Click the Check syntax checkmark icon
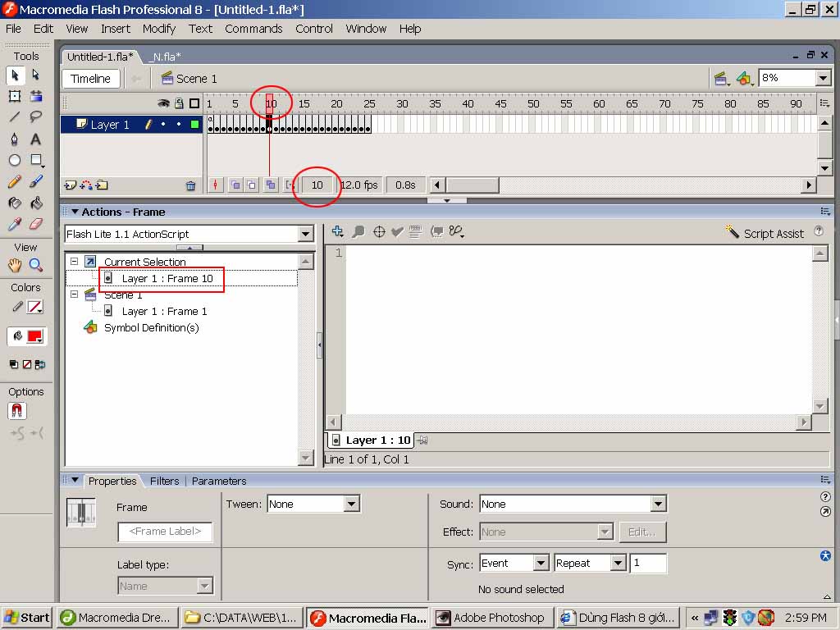 pyautogui.click(x=397, y=231)
